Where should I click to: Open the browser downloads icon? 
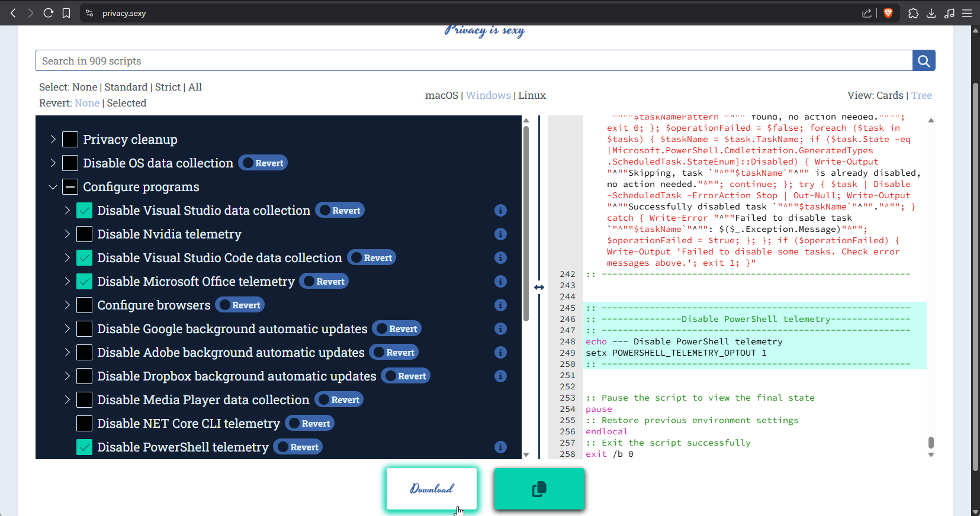931,13
